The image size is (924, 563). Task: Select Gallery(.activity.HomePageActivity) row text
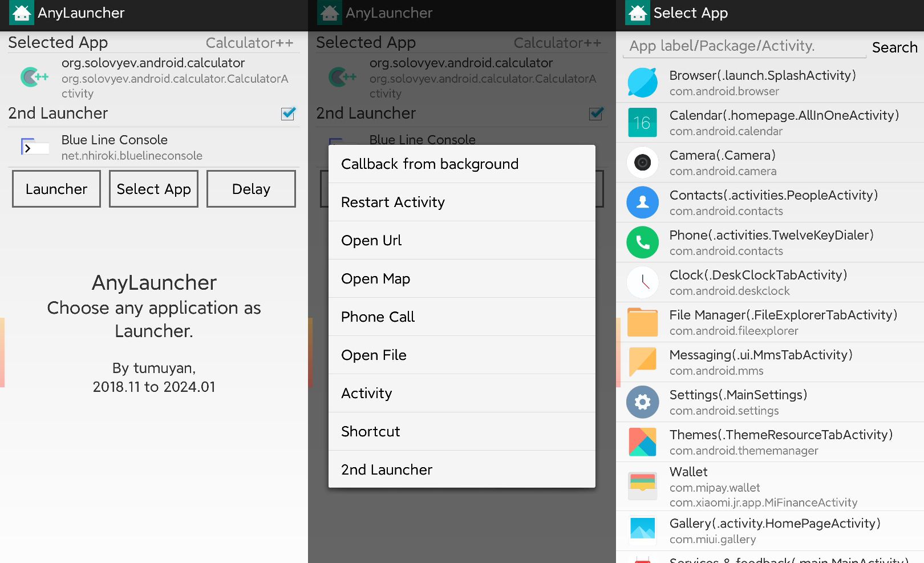click(775, 524)
